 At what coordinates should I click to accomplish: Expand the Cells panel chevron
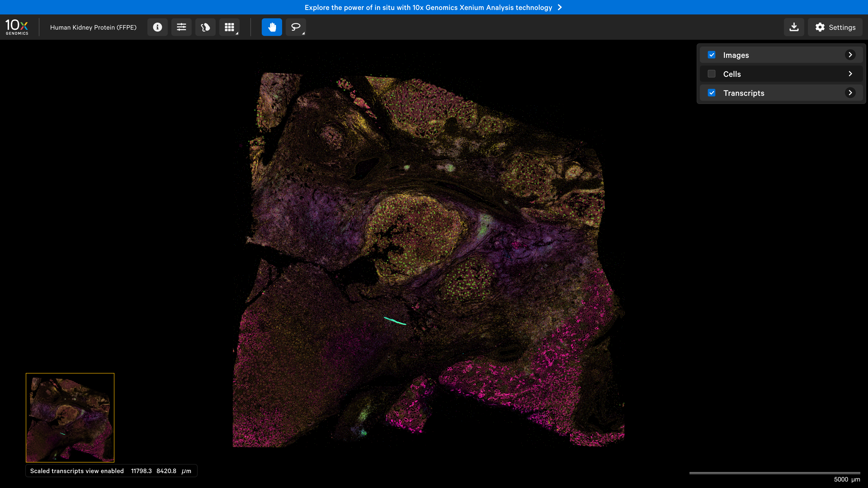(850, 74)
